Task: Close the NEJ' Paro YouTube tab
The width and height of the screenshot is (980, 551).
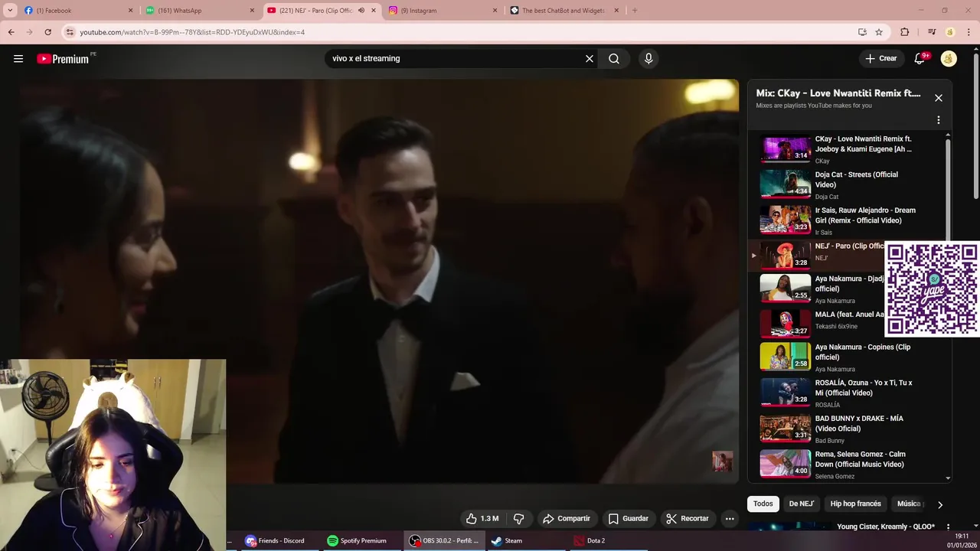Action: [x=374, y=11]
